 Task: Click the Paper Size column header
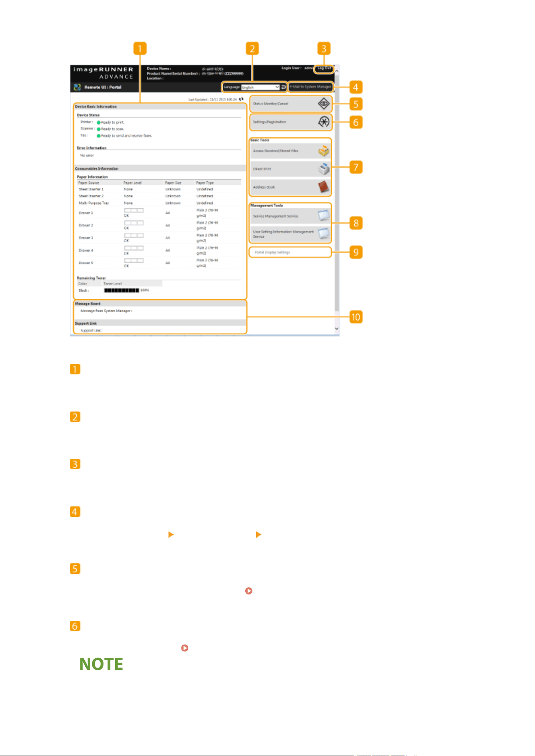coord(173,183)
